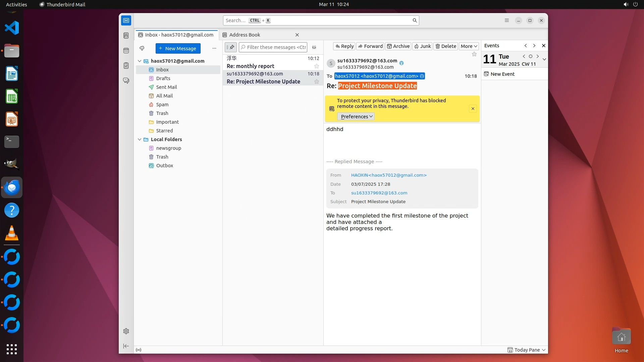Collapse the haox57012@gmail.com account tree
The image size is (644, 362).
[x=140, y=61]
